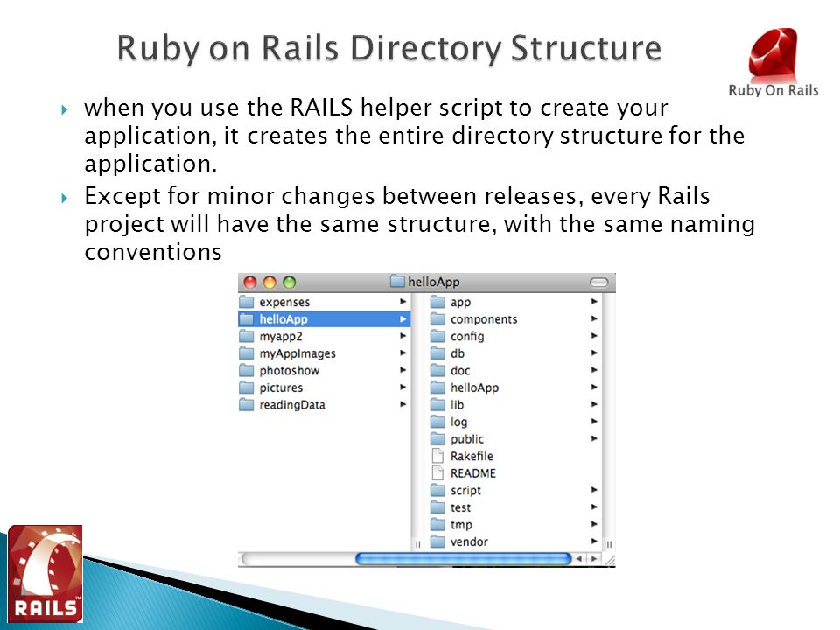840x630 pixels.
Task: Click the red close window button
Action: point(250,283)
